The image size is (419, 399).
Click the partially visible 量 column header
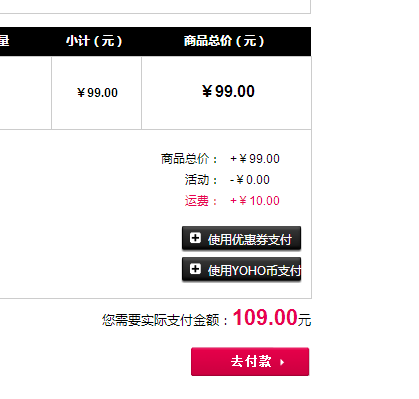(4, 41)
